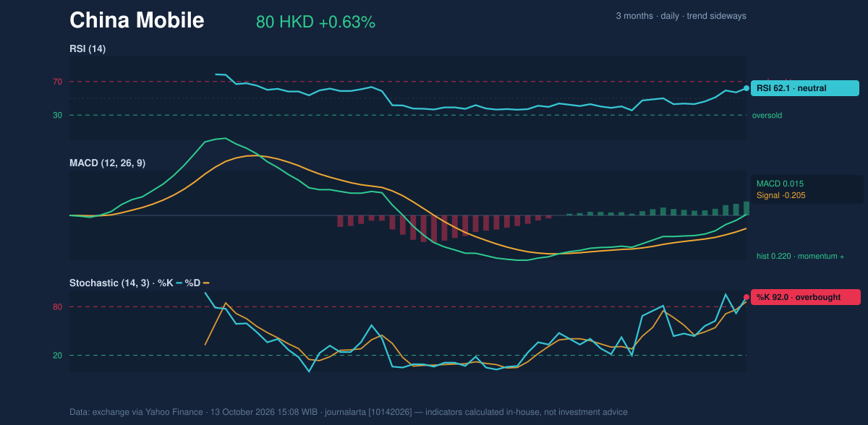This screenshot has height=425, width=868.
Task: Click the oversold label in RSI panel
Action: click(x=767, y=115)
